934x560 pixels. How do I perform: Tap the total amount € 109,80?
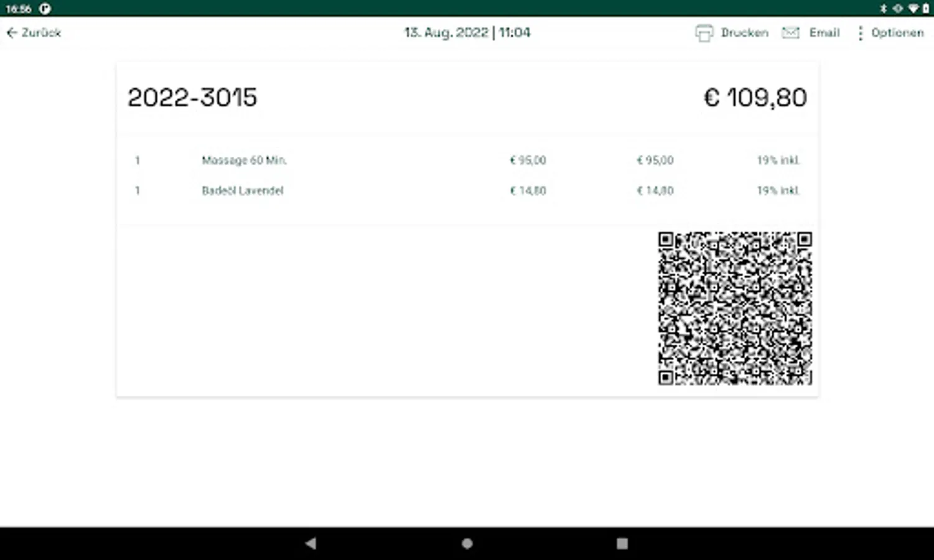pos(755,98)
